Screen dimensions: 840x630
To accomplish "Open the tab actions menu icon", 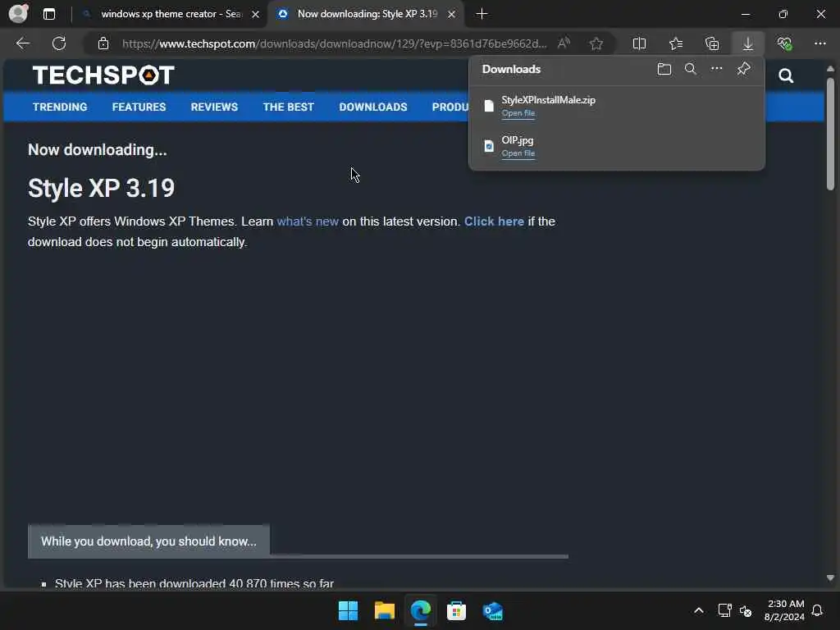I will [x=49, y=14].
